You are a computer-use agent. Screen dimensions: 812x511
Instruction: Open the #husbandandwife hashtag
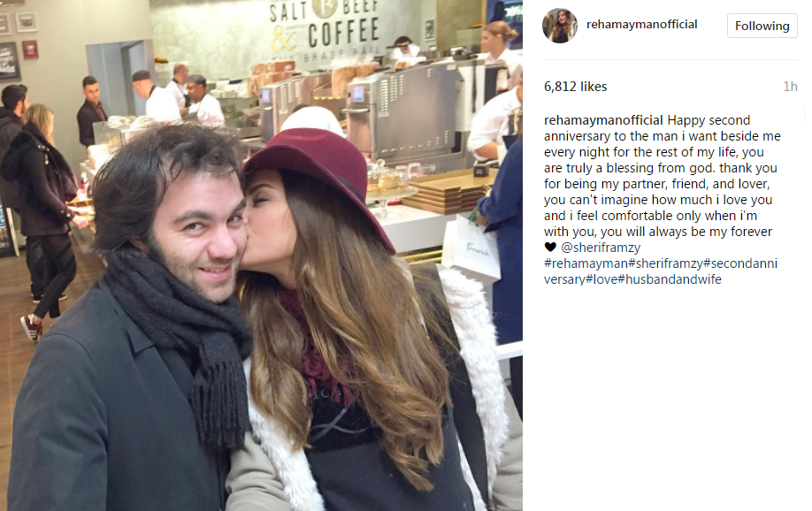pyautogui.click(x=670, y=279)
